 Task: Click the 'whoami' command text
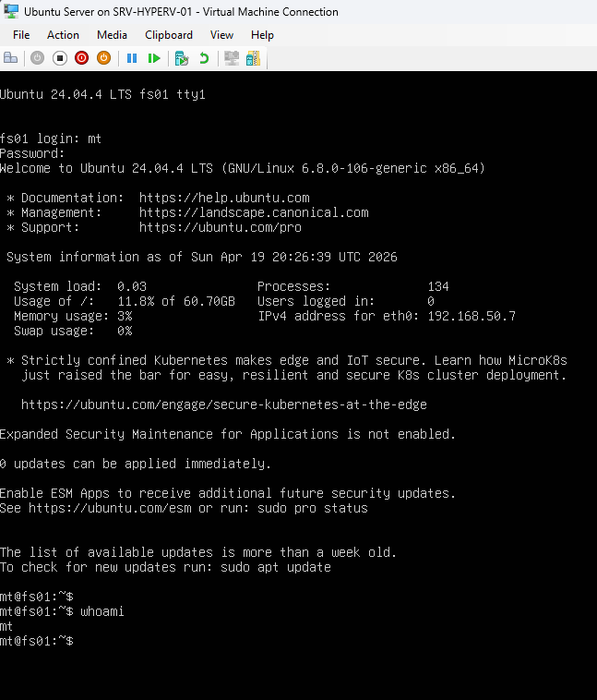click(102, 611)
